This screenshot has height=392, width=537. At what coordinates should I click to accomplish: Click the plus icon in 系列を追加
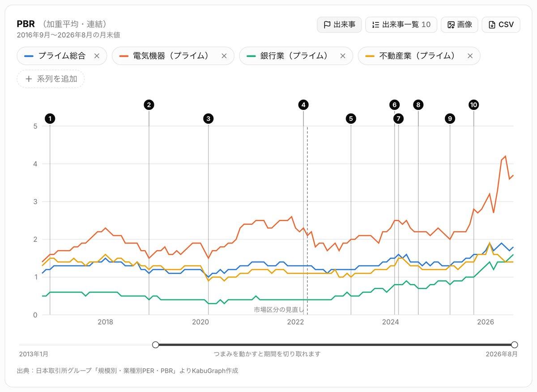tap(29, 79)
